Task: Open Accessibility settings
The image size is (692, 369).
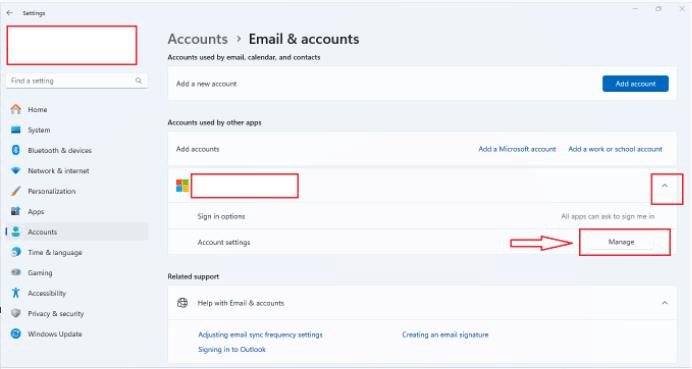Action: click(77, 293)
